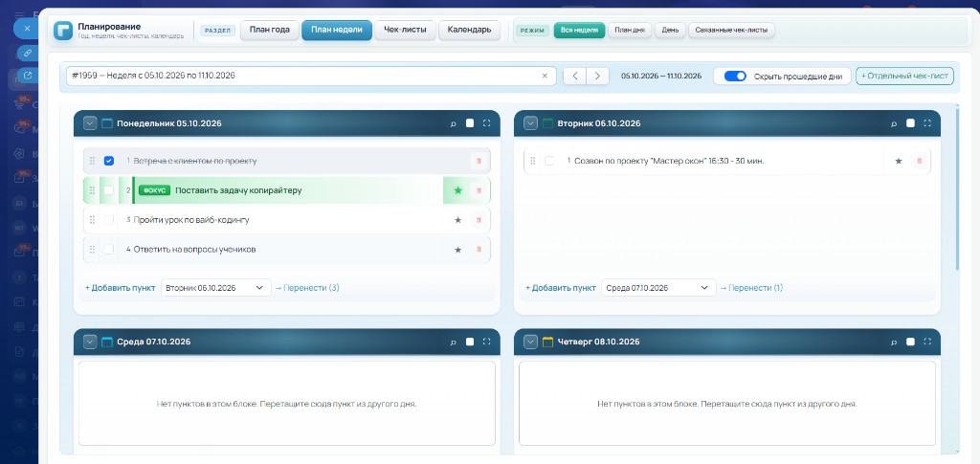
Task: Open the 'Календарь' section
Action: (469, 30)
